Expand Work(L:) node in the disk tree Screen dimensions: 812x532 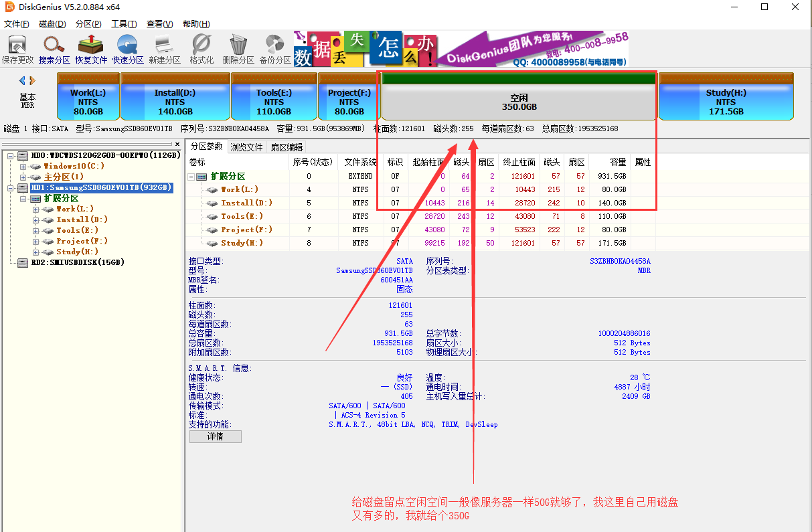click(35, 209)
